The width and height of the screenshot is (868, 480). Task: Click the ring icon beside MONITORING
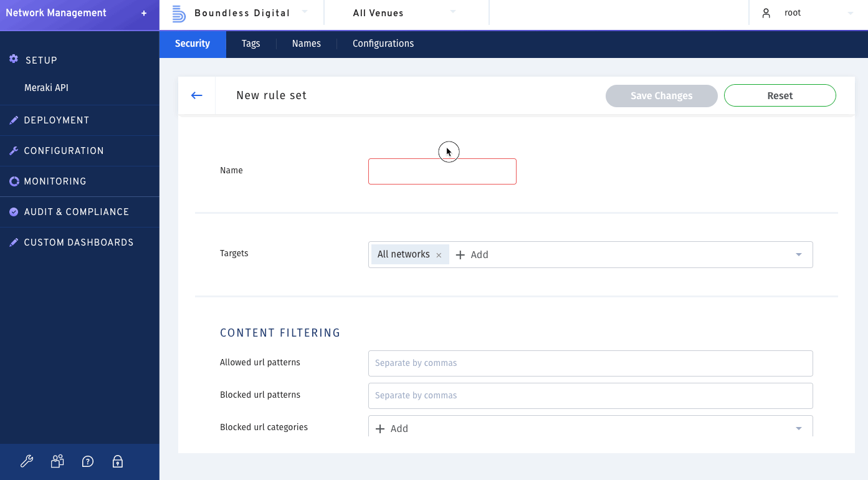click(x=14, y=181)
